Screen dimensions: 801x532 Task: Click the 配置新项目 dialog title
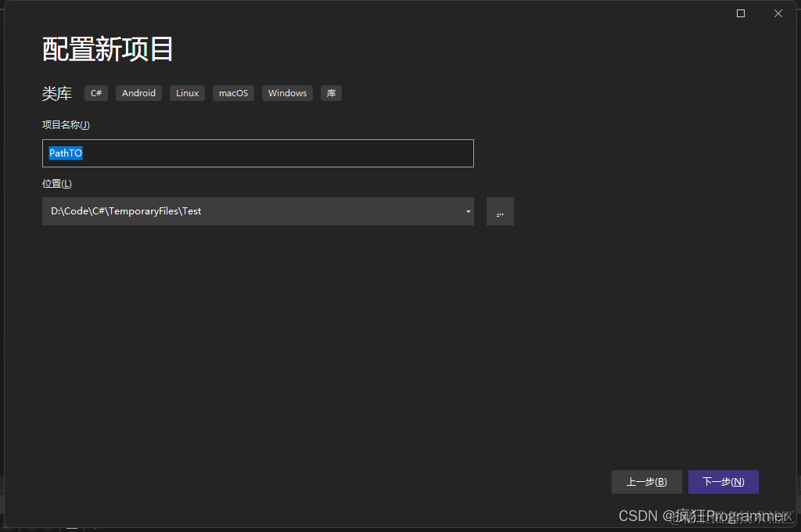pyautogui.click(x=107, y=49)
